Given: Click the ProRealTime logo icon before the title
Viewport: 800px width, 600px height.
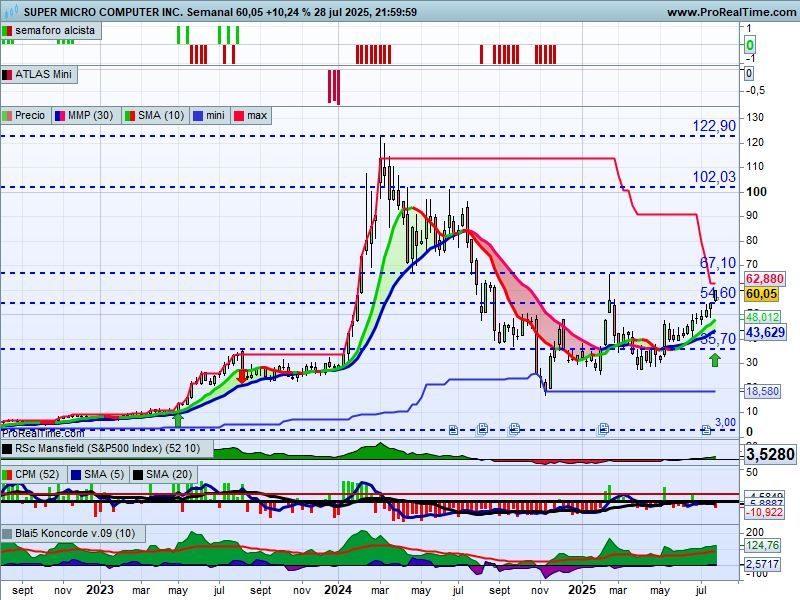Looking at the screenshot, I should [x=10, y=11].
